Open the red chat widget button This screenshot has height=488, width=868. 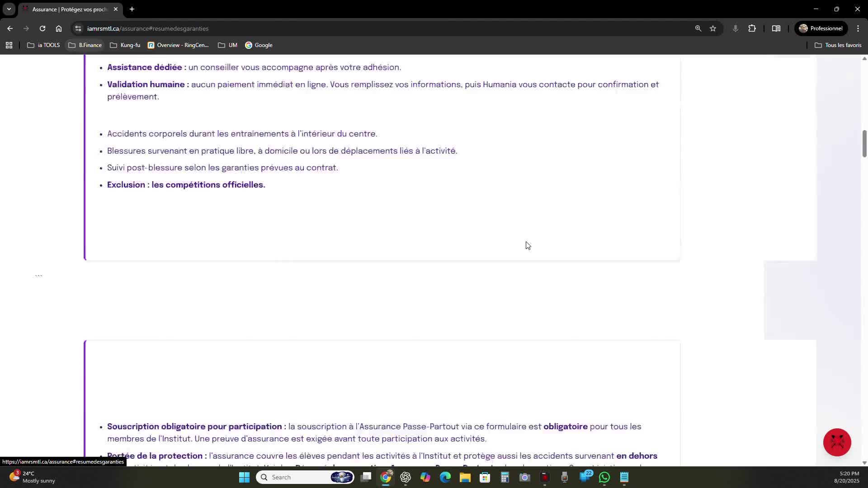pyautogui.click(x=837, y=442)
